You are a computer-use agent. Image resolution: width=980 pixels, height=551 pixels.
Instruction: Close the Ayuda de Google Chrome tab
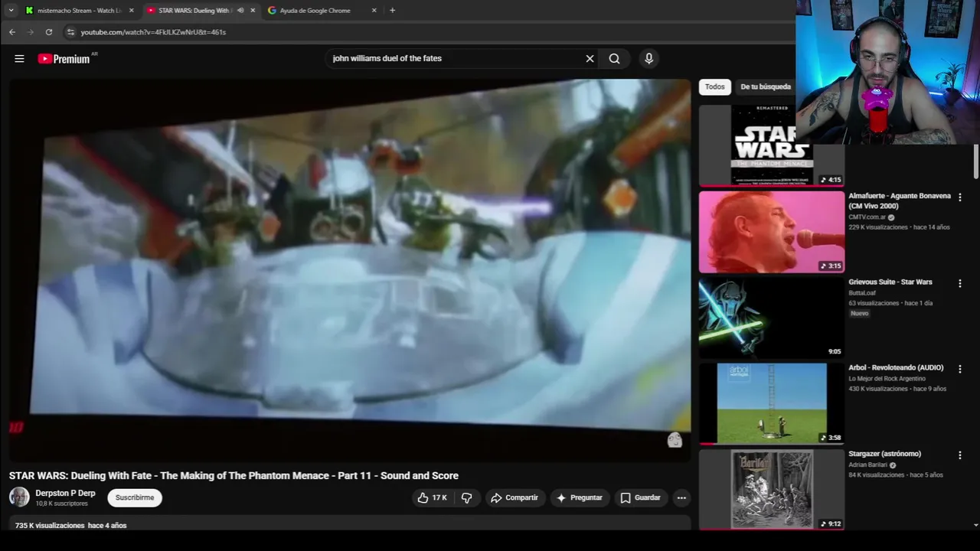374,10
